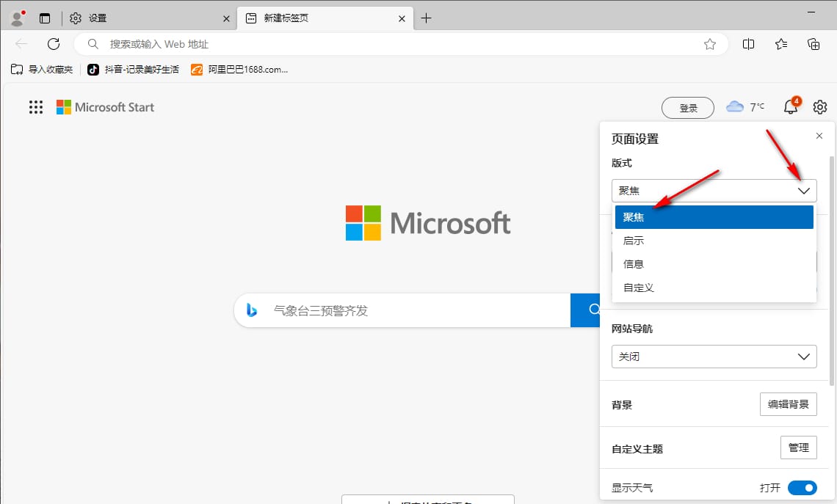This screenshot has width=837, height=504.
Task: Select 信息 layout option
Action: pyautogui.click(x=714, y=264)
